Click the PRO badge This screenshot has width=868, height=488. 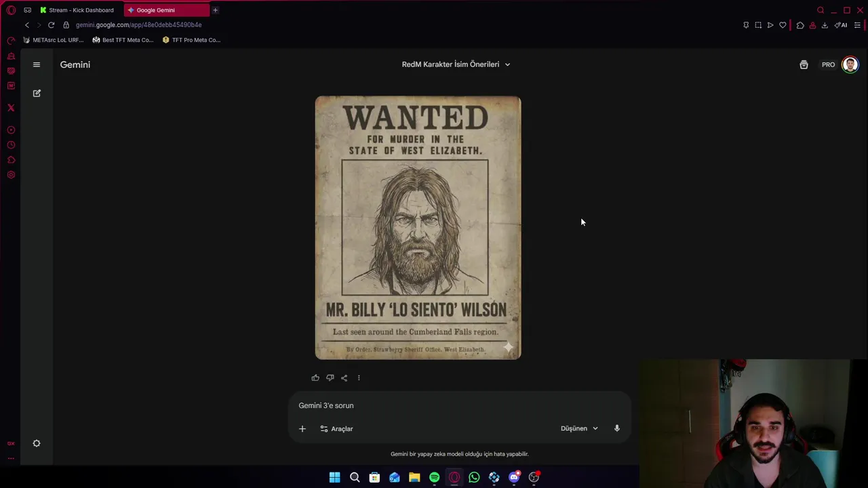828,64
